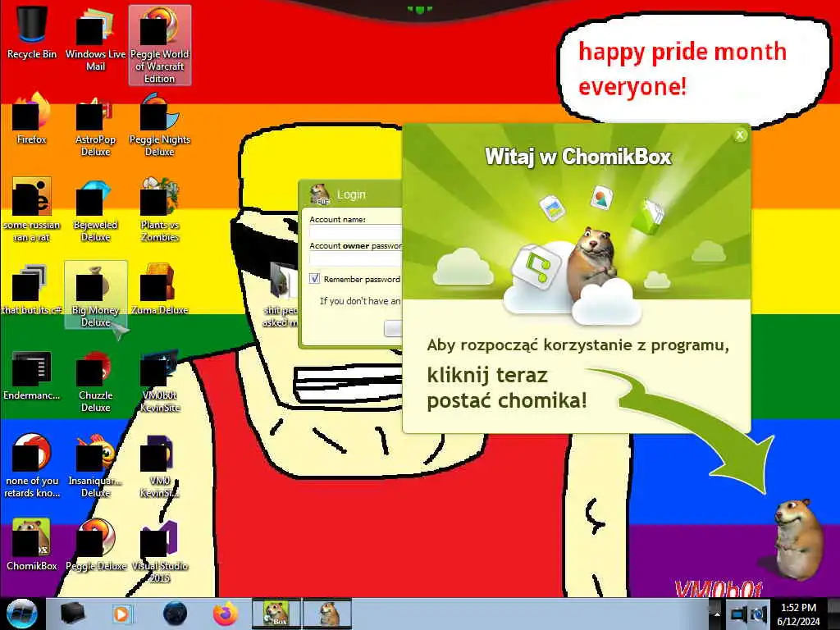Open the Insaniquar... Deluxe desktop icon
The width and height of the screenshot is (840, 630).
[95, 465]
